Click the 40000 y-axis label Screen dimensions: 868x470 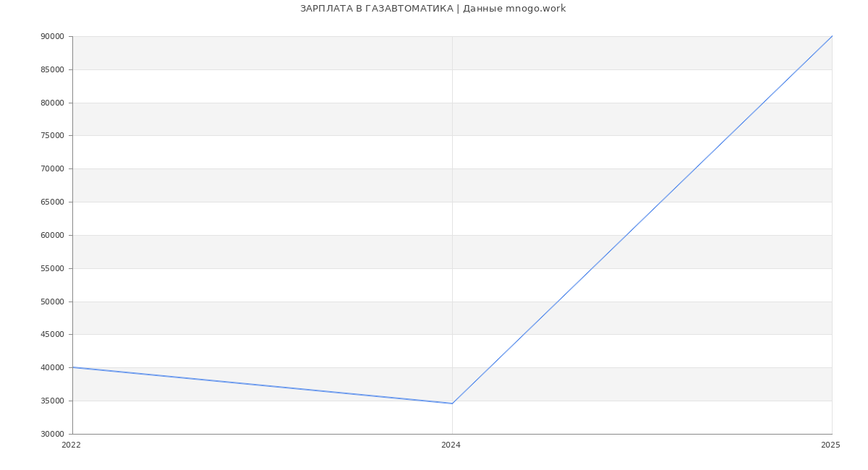pyautogui.click(x=52, y=368)
